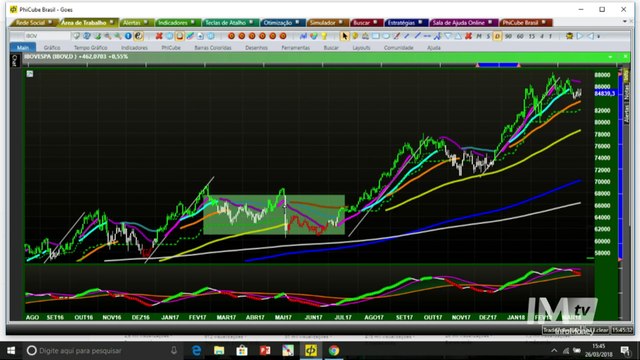The image size is (640, 360).
Task: Click the first orange circle toolbar button
Action: point(231,36)
